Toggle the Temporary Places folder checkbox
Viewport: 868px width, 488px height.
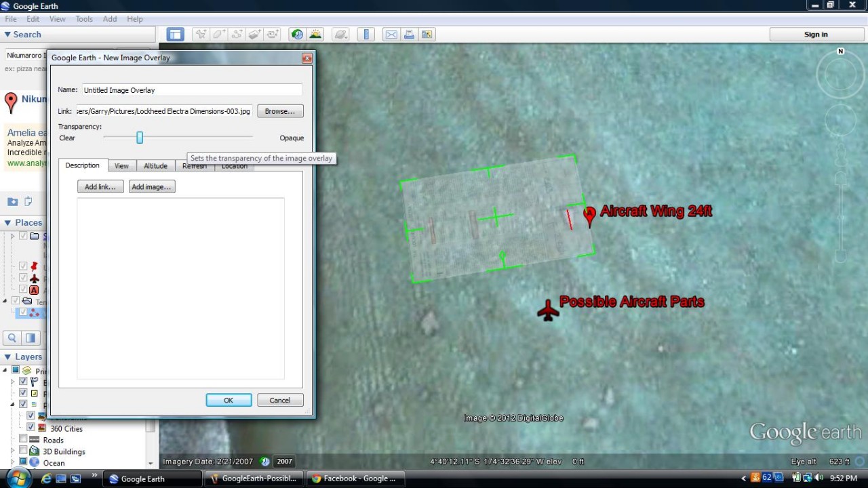[16, 301]
